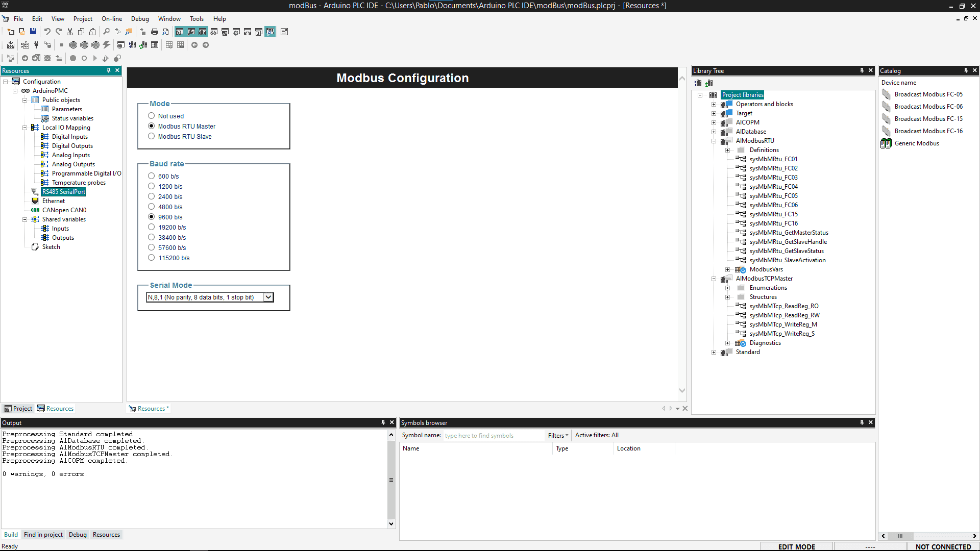Click the Generic Modbus catalog icon
The height and width of the screenshot is (551, 980).
pyautogui.click(x=886, y=143)
